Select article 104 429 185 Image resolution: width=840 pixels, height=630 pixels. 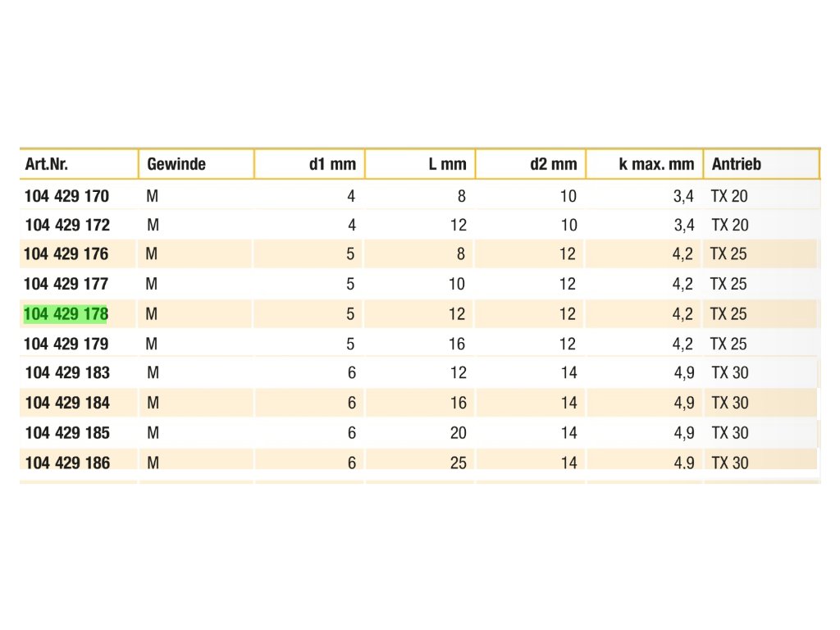(67, 432)
